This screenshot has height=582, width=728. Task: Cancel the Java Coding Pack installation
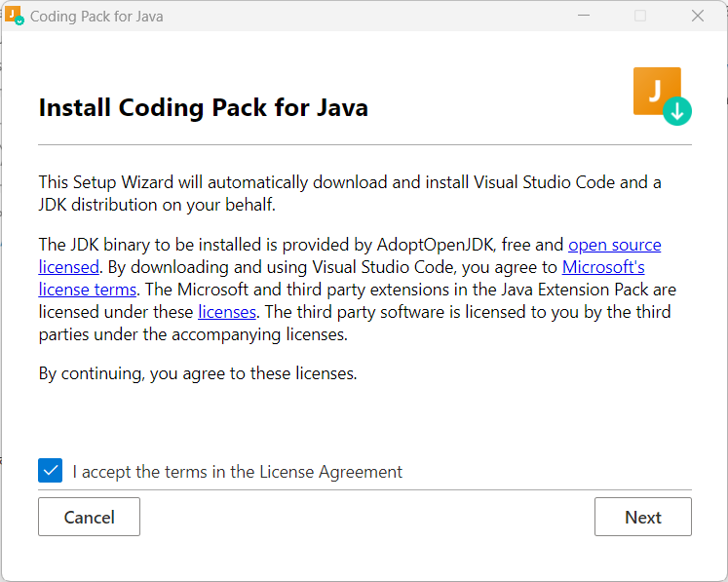[89, 517]
